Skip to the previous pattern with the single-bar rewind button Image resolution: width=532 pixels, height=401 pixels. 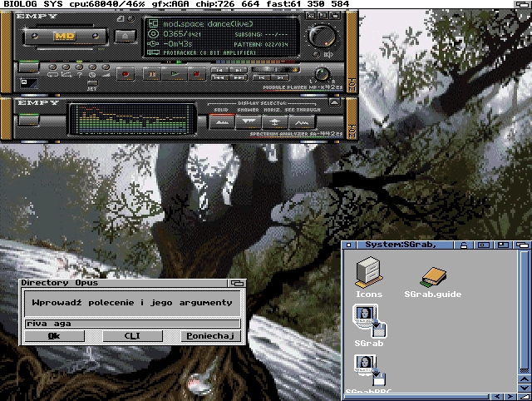point(219,70)
